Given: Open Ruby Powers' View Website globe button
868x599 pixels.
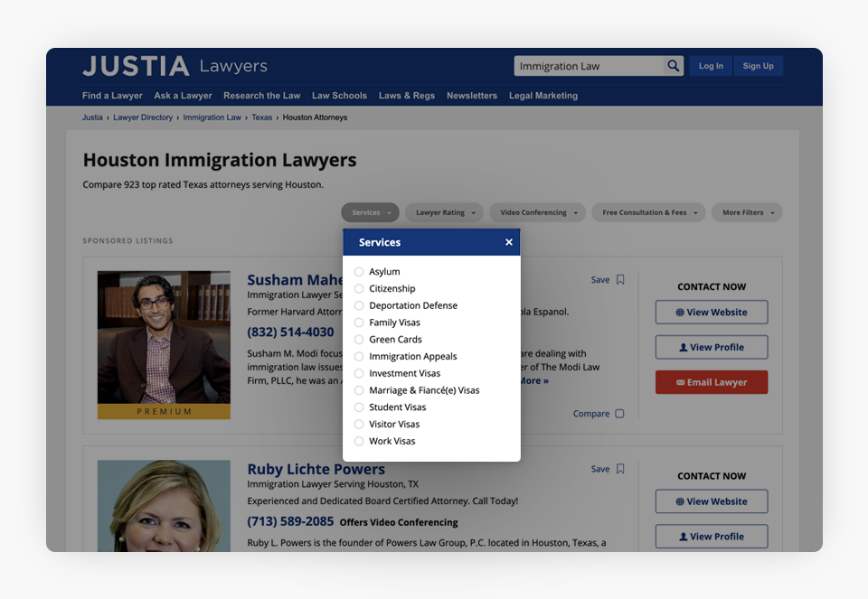Looking at the screenshot, I should coord(712,501).
